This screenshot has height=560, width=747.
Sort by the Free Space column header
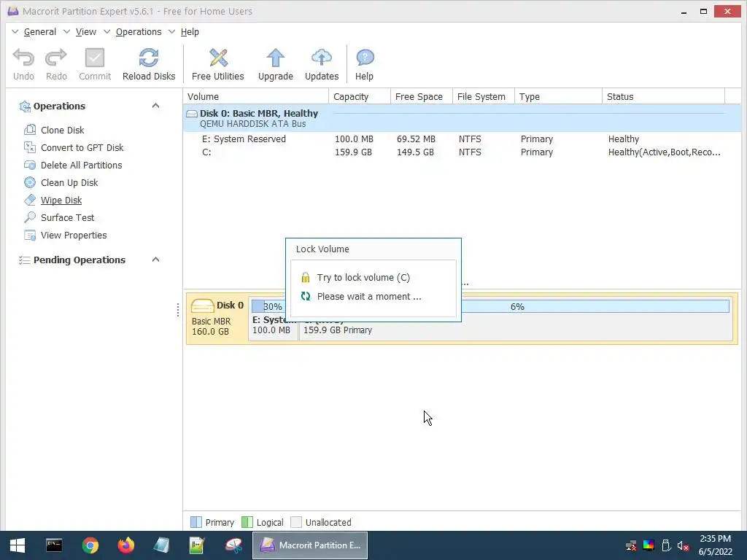point(421,97)
